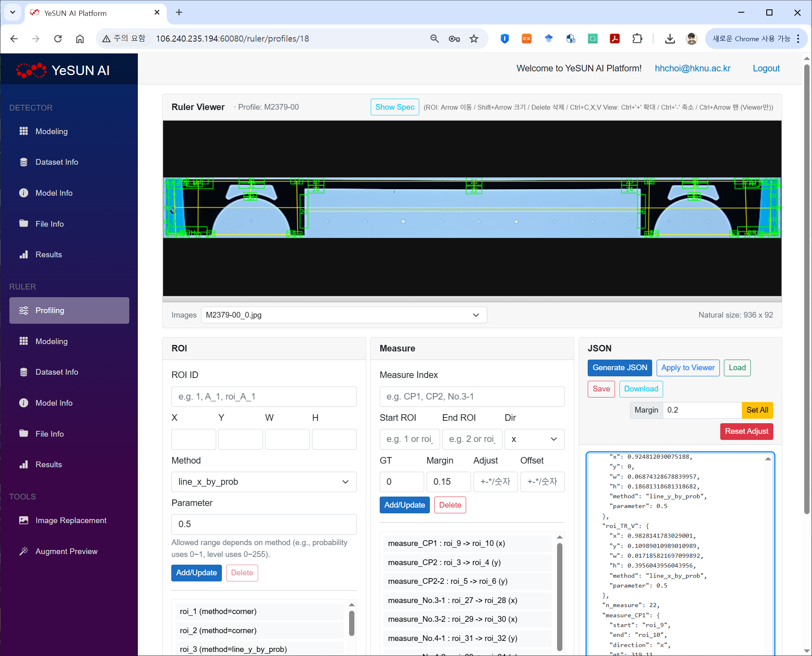Click the Profiling sliders icon in sidebar

[x=24, y=310]
